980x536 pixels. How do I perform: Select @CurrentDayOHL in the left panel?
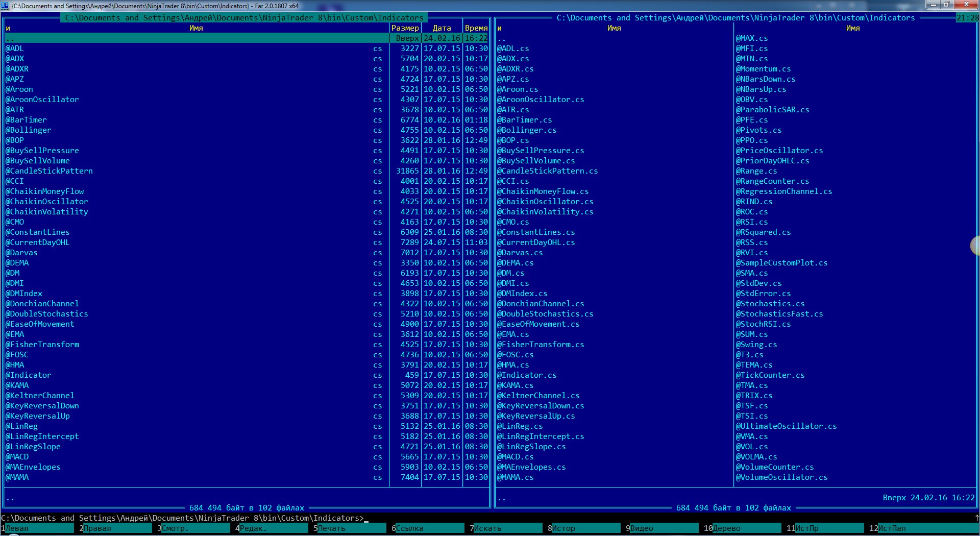pos(38,242)
